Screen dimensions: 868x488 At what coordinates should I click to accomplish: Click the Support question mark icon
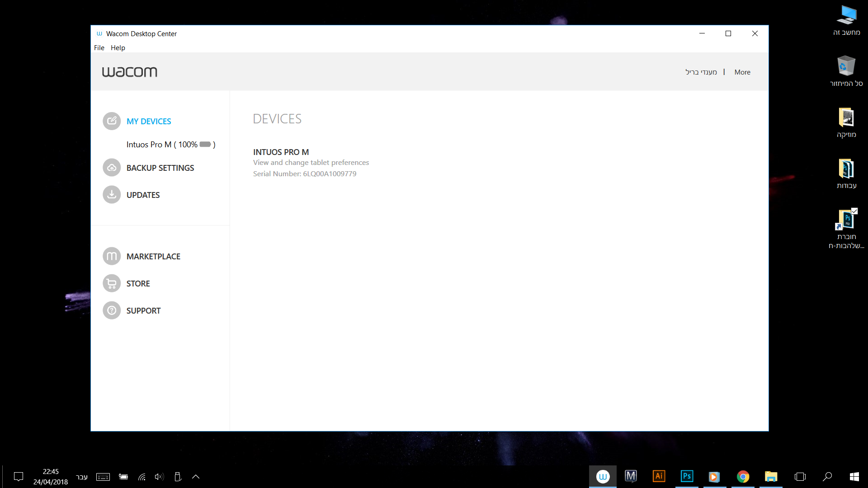(x=112, y=310)
